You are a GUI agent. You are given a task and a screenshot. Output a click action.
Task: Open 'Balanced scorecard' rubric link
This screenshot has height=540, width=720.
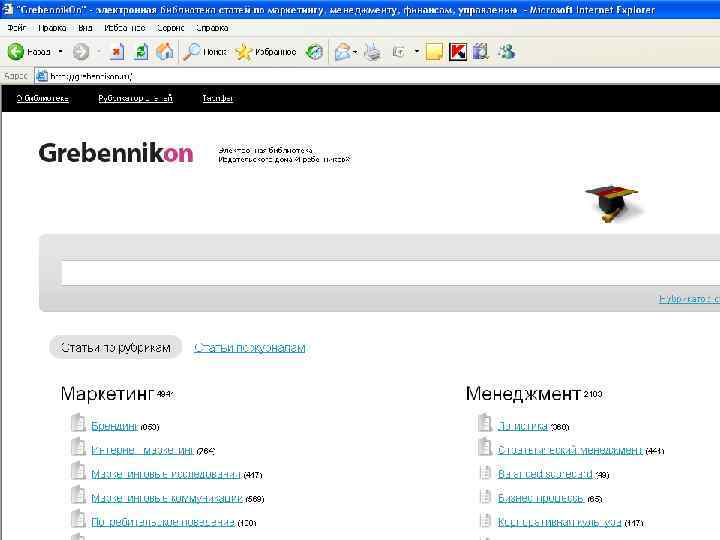tap(545, 474)
